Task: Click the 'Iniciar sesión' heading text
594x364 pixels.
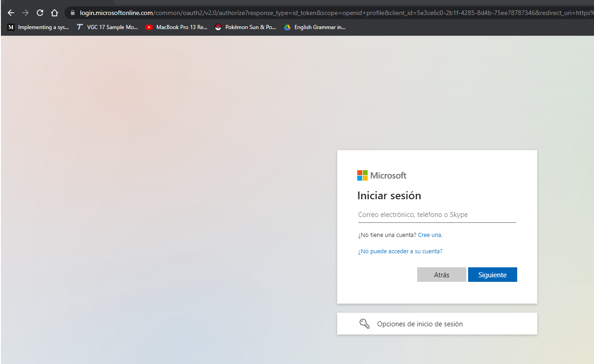Action: pyautogui.click(x=389, y=196)
